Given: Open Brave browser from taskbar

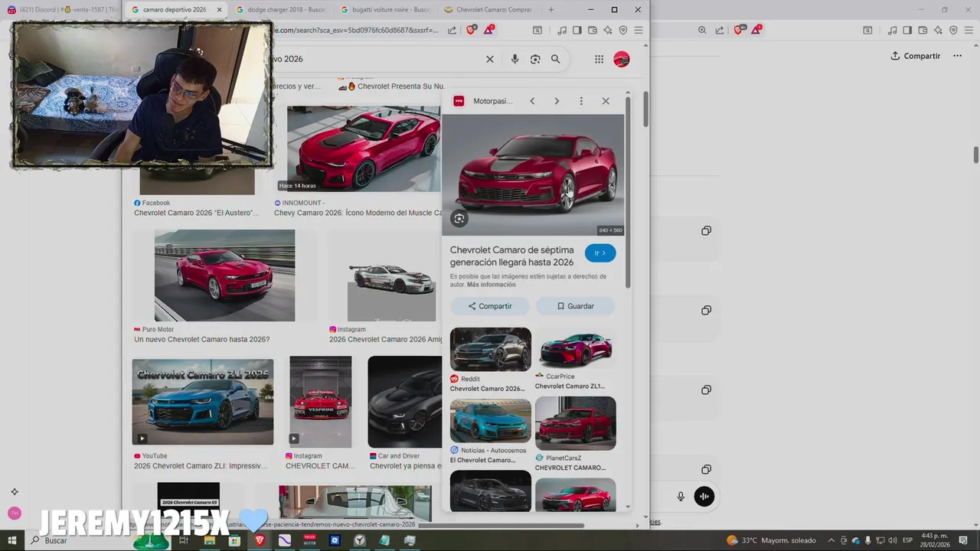Looking at the screenshot, I should tap(259, 540).
